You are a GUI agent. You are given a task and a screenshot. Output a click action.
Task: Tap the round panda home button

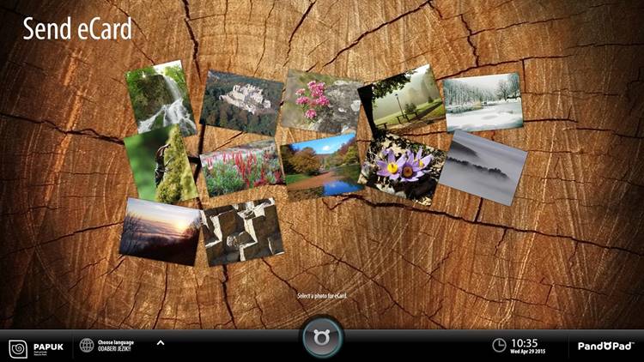(322, 337)
